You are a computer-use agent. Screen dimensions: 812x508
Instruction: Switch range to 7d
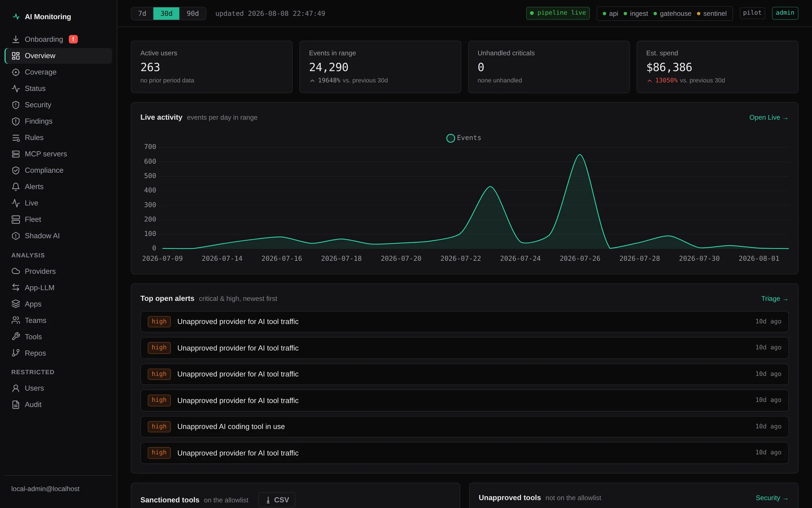(142, 13)
